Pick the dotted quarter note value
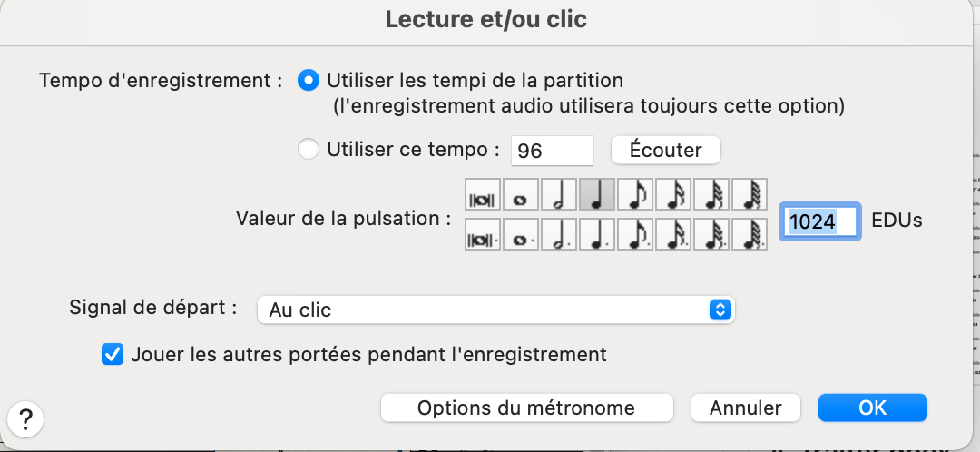 pos(597,234)
